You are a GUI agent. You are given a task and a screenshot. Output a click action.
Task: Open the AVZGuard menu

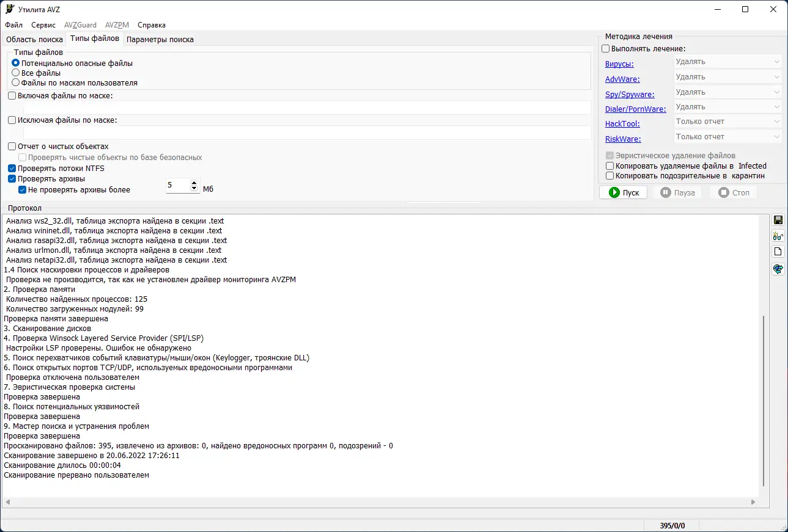(x=81, y=25)
